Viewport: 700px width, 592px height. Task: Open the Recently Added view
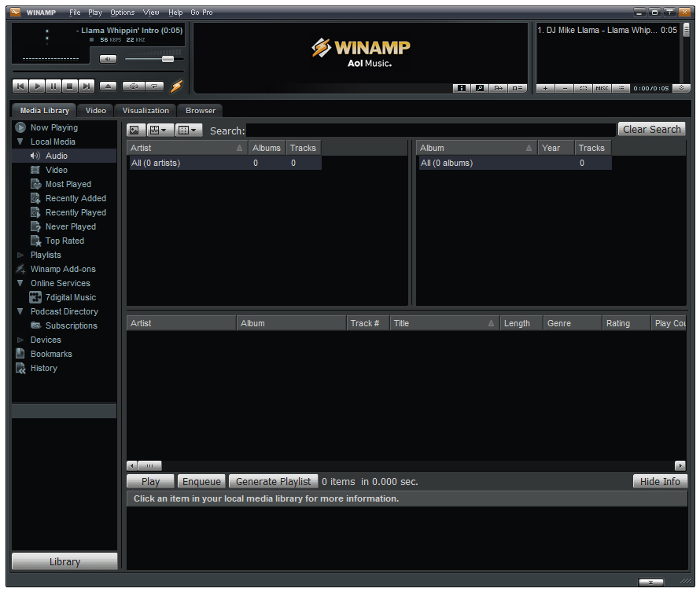76,199
